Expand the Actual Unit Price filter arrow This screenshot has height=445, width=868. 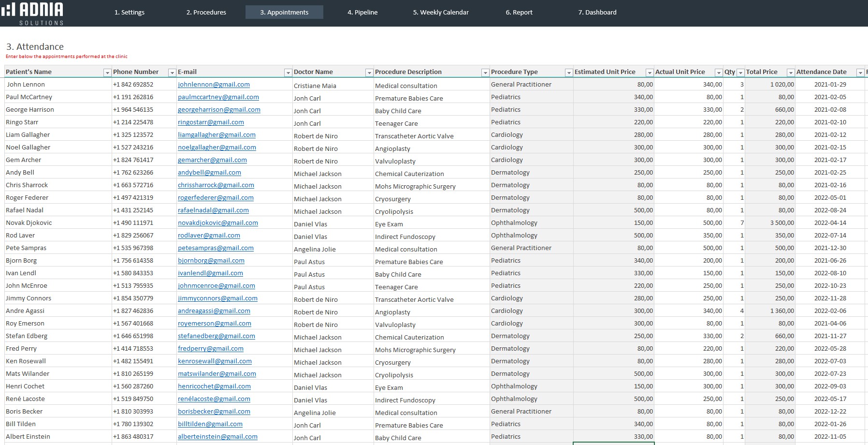click(x=719, y=73)
